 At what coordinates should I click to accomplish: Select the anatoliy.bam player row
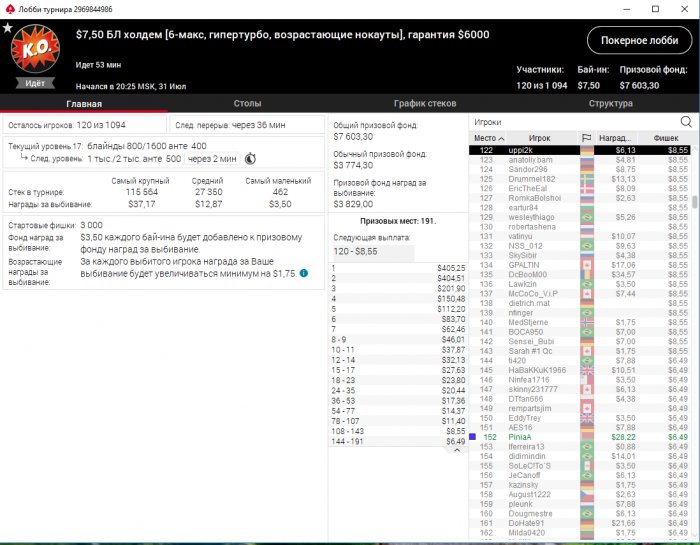(579, 160)
